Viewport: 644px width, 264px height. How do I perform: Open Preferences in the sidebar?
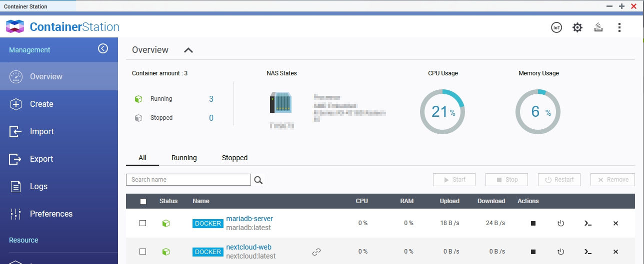[x=51, y=214]
